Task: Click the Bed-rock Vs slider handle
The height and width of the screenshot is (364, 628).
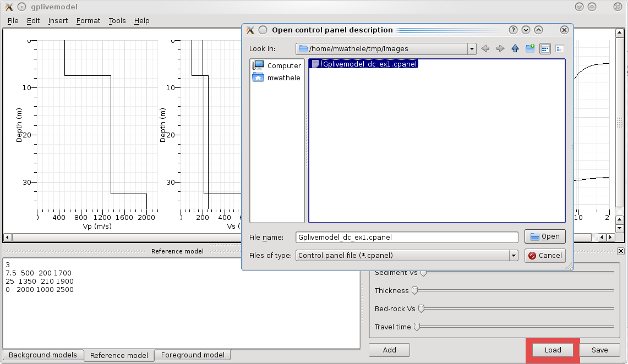Action: tap(422, 309)
